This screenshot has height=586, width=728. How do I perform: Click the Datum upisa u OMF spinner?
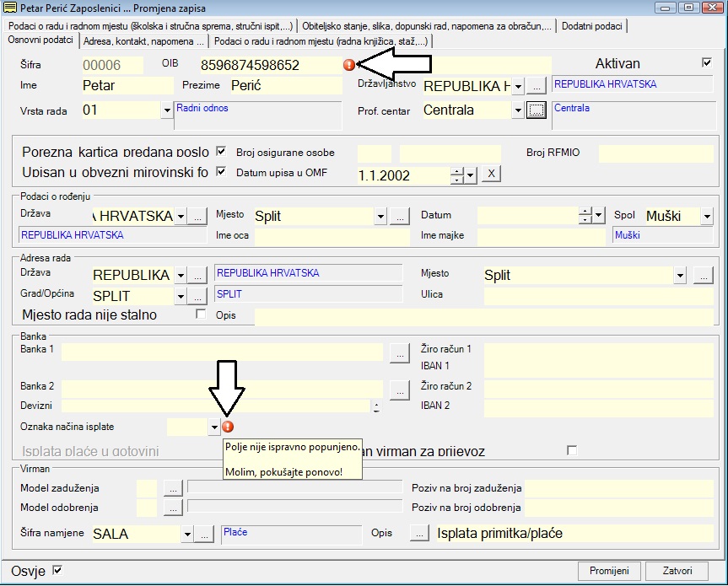point(457,175)
